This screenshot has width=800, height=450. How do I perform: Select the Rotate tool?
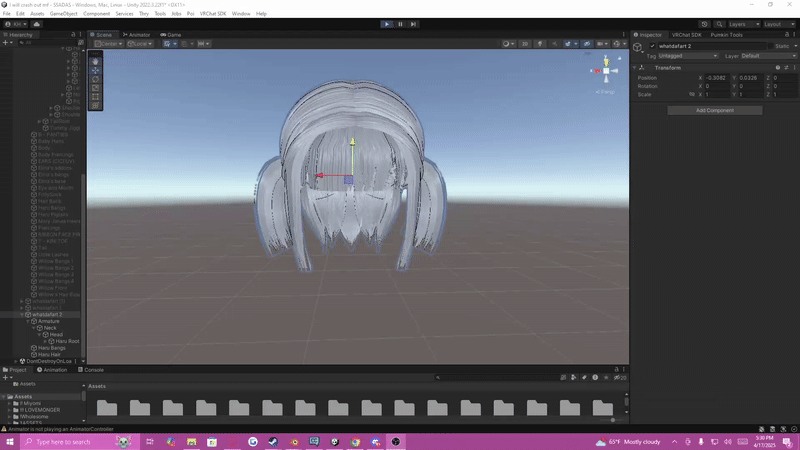click(x=95, y=79)
